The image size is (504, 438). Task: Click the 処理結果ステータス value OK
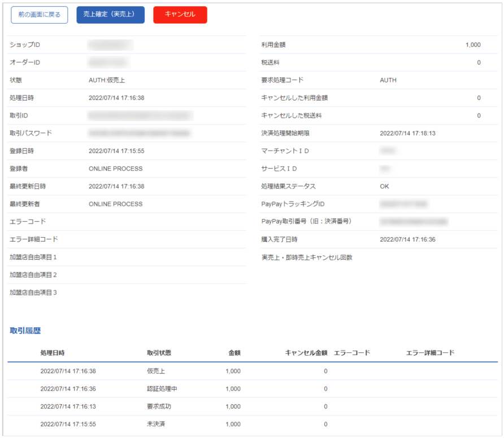[x=384, y=186]
